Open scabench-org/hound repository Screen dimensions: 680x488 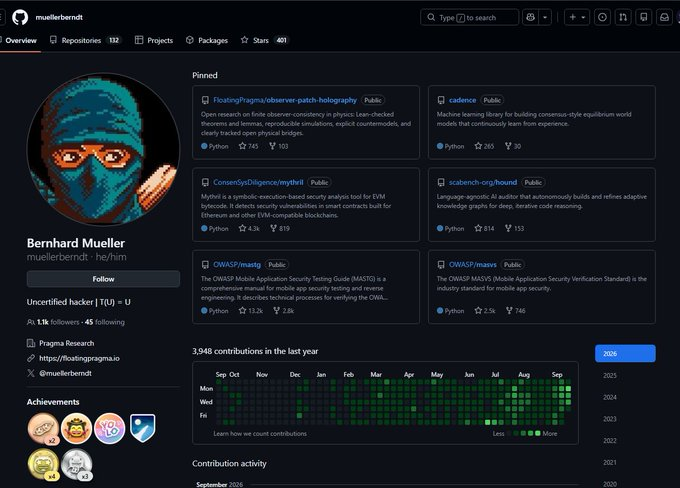(483, 182)
